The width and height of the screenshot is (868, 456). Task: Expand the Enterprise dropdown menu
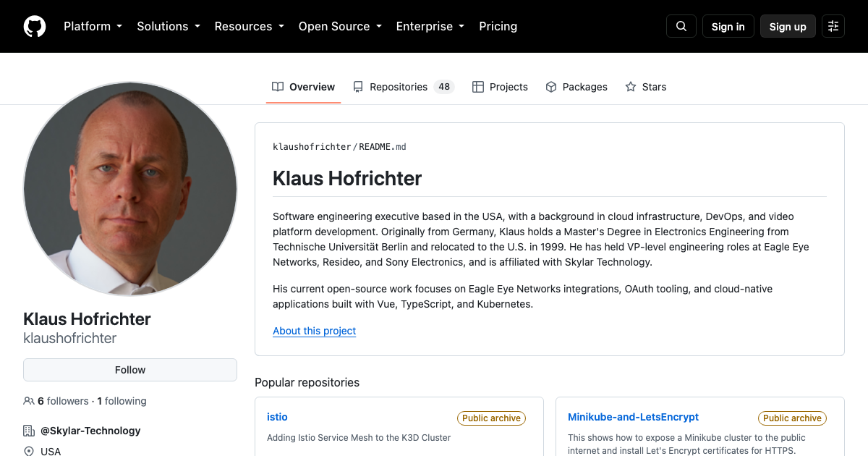430,26
